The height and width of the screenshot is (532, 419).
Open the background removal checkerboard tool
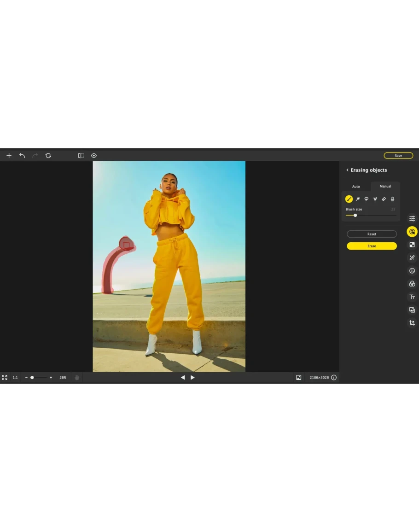[412, 245]
